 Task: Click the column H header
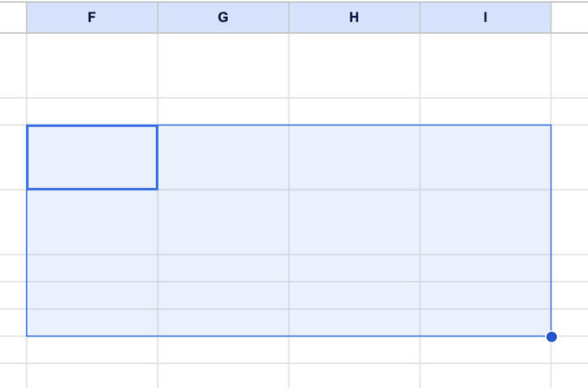pyautogui.click(x=354, y=17)
